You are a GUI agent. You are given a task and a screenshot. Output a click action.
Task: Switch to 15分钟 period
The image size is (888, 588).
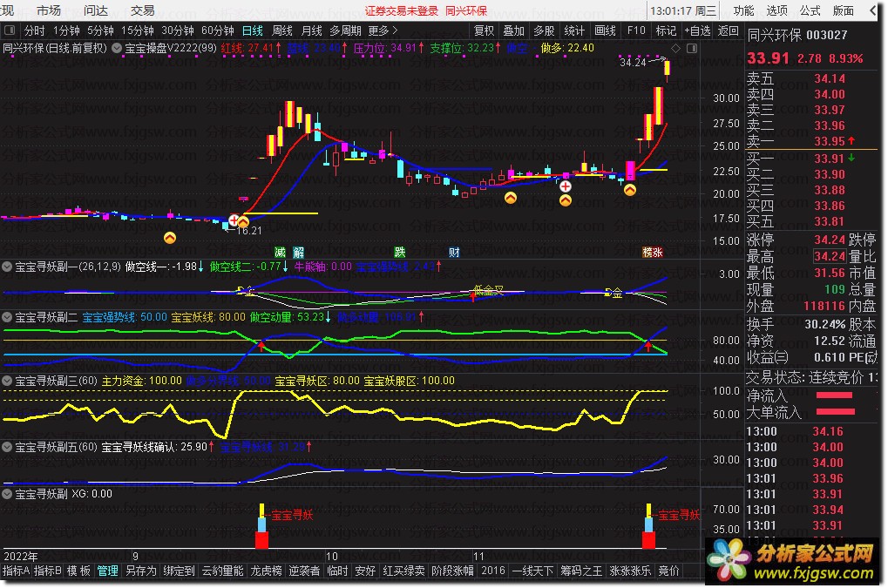pos(137,30)
